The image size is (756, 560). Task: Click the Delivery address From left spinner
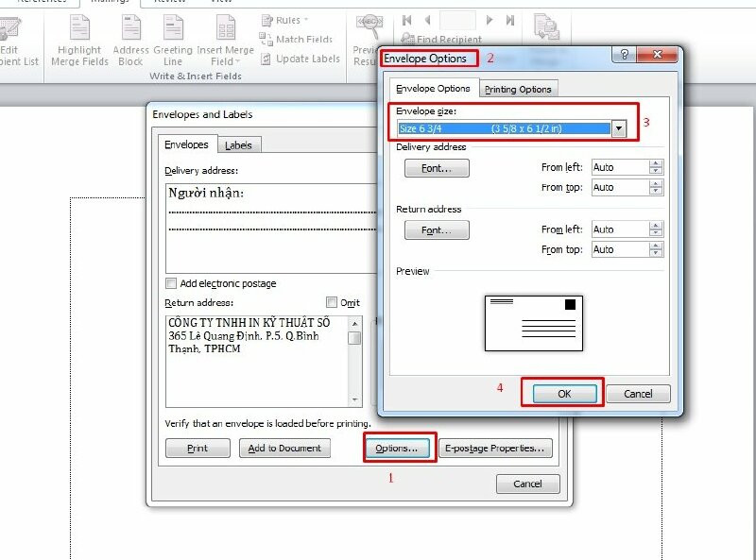coord(656,167)
